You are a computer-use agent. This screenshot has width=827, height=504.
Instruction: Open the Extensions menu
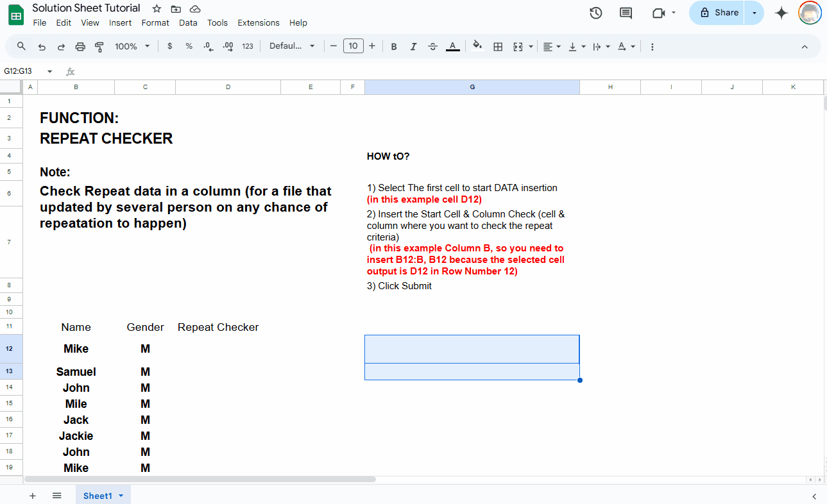coord(258,22)
